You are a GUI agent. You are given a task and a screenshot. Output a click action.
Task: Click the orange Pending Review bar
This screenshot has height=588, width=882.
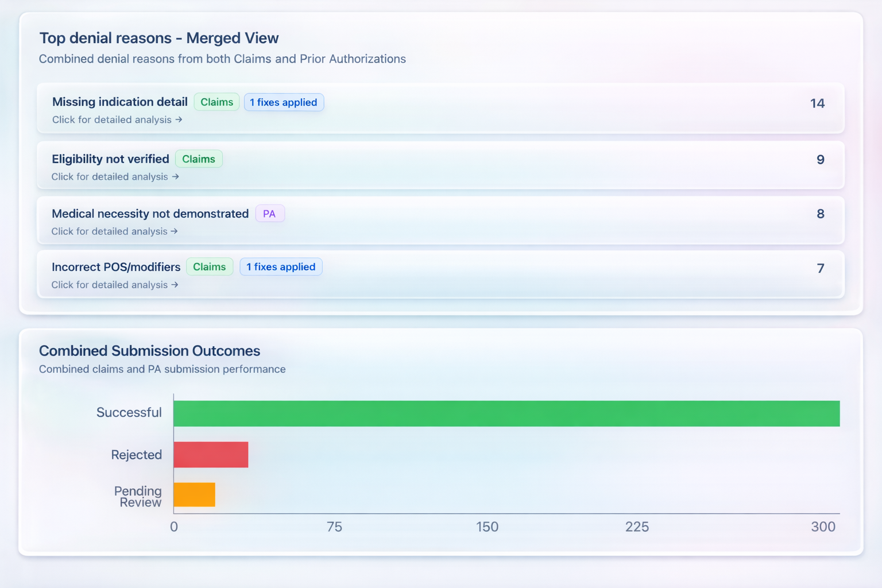pyautogui.click(x=194, y=494)
